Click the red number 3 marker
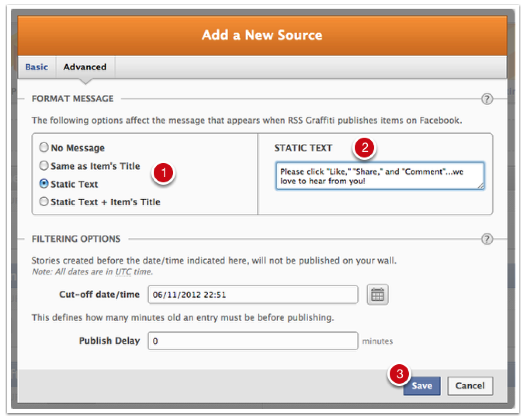The height and width of the screenshot is (420, 528). click(x=399, y=374)
